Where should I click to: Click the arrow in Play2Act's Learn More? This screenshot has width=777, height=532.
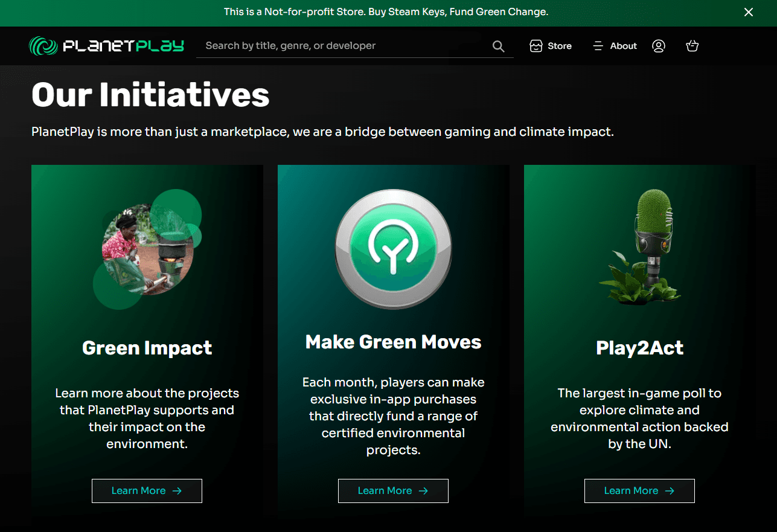click(670, 491)
